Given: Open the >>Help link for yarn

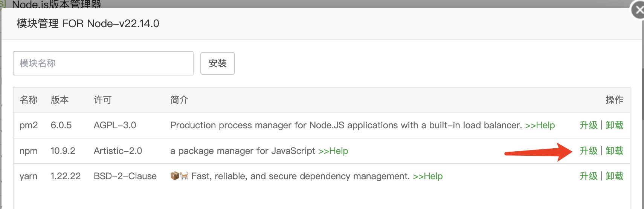Looking at the screenshot, I should click(427, 176).
